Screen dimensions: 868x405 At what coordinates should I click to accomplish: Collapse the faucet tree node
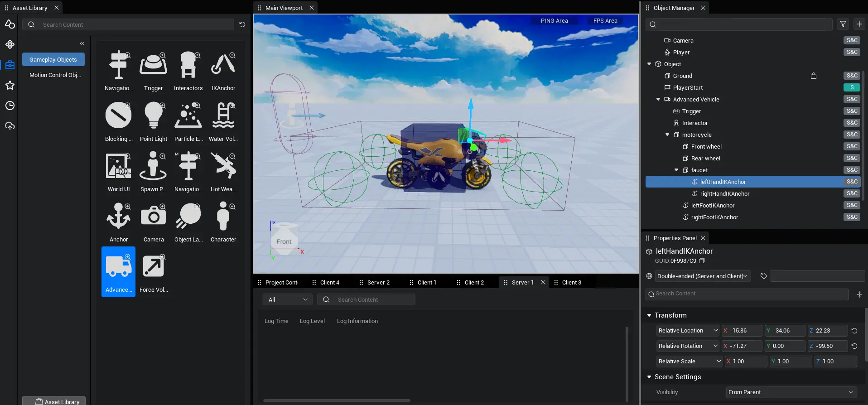tap(676, 170)
